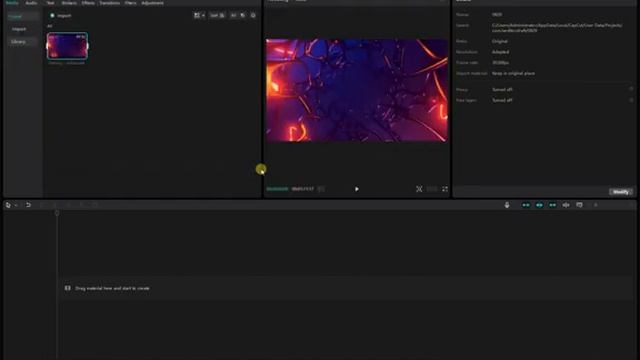Click the rightmost icon in media panel toolbar
640x360 pixels.
tap(253, 16)
